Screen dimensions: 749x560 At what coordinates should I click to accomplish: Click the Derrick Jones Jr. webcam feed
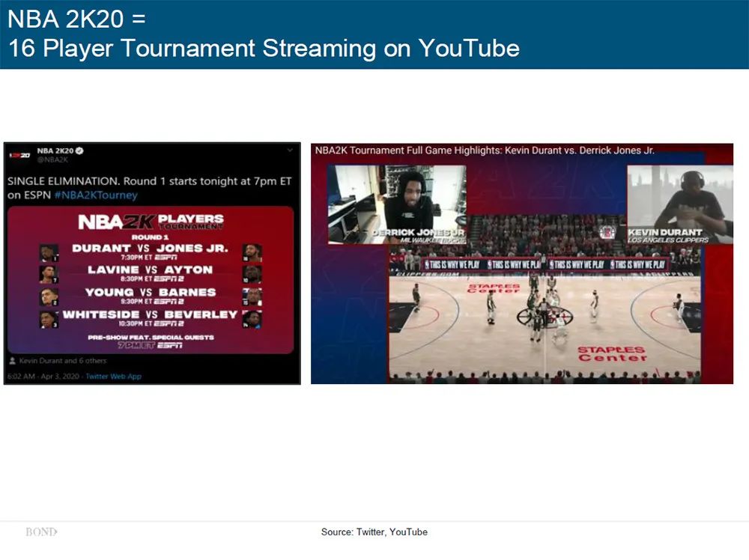(396, 204)
